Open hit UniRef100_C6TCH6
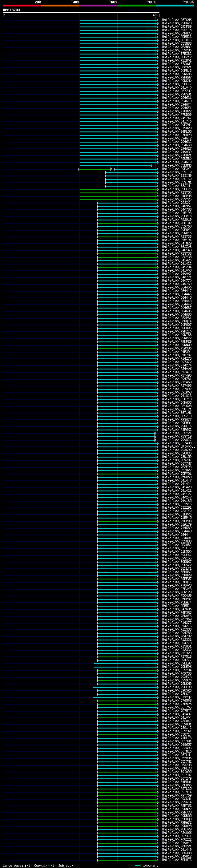The width and height of the screenshot is (197, 868). (x=177, y=20)
